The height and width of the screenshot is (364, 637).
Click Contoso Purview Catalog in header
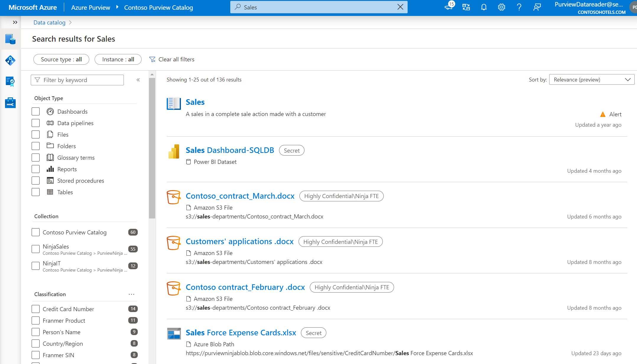[158, 8]
